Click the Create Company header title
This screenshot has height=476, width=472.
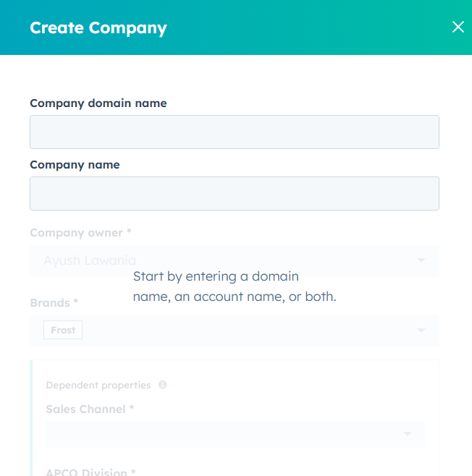point(98,28)
